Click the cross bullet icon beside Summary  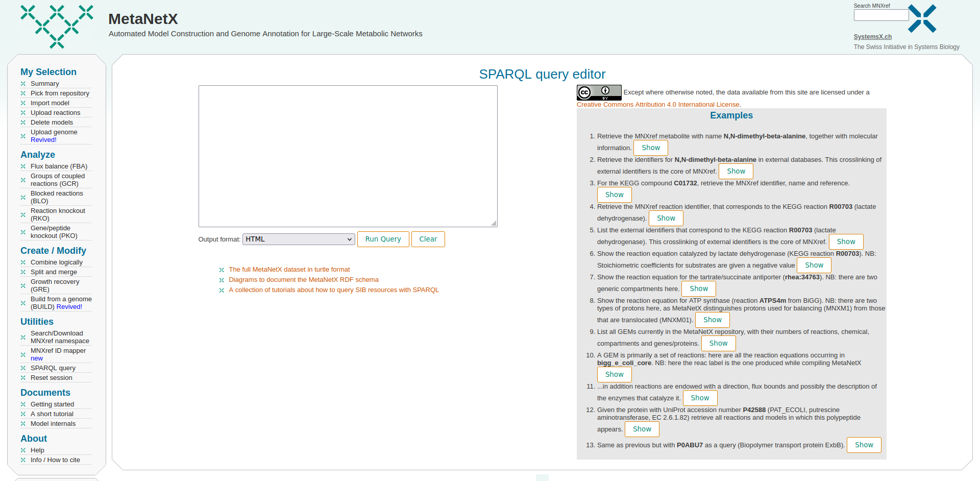point(23,84)
